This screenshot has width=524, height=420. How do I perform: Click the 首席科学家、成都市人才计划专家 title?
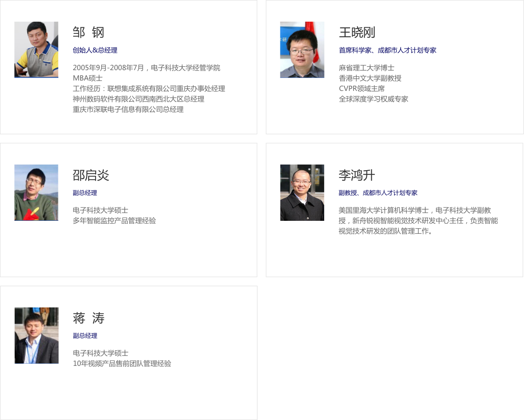tap(387, 50)
